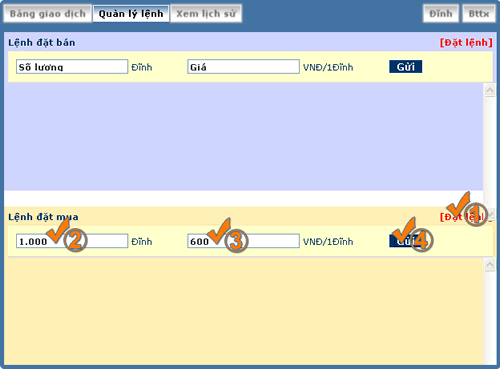500x369 pixels.
Task: Submit the buy order with Gửi button
Action: pos(406,241)
